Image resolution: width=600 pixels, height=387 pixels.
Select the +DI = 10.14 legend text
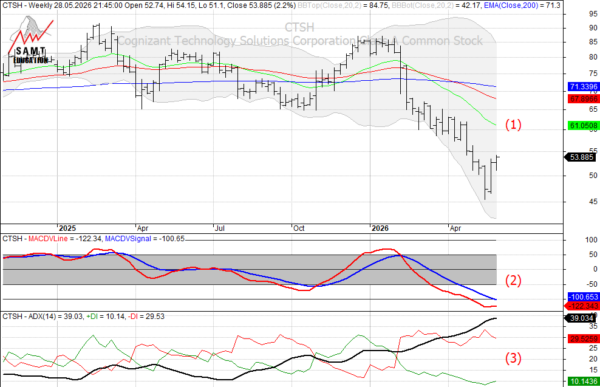(105, 317)
